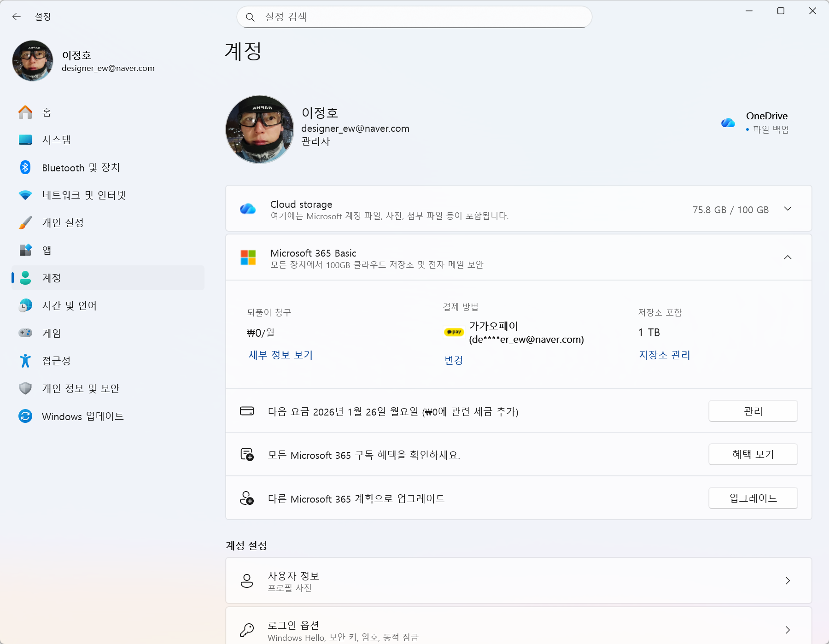The height and width of the screenshot is (644, 829).
Task: Click the key icon for 로그인 옵션
Action: click(247, 630)
